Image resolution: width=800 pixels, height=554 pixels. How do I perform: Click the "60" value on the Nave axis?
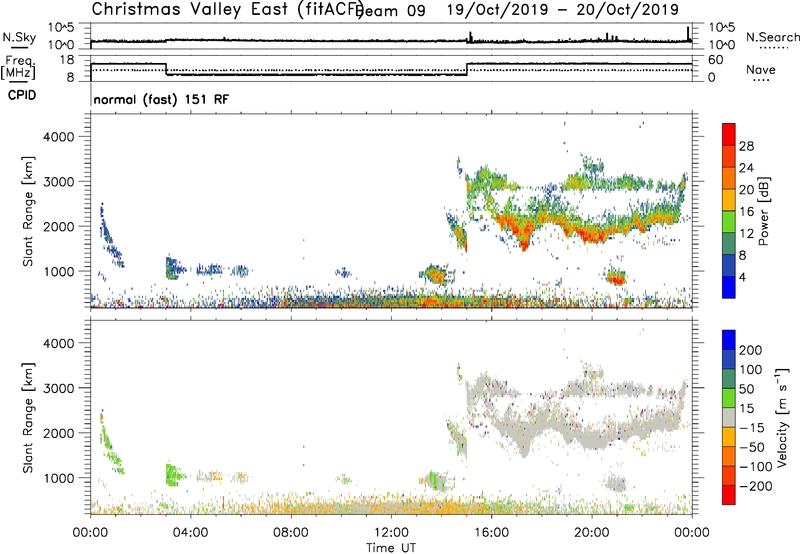pos(716,60)
